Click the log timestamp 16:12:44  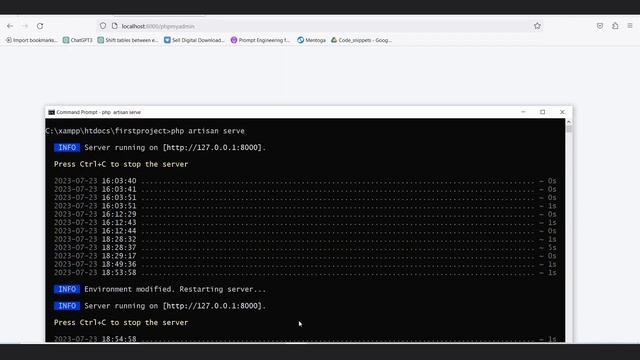119,231
